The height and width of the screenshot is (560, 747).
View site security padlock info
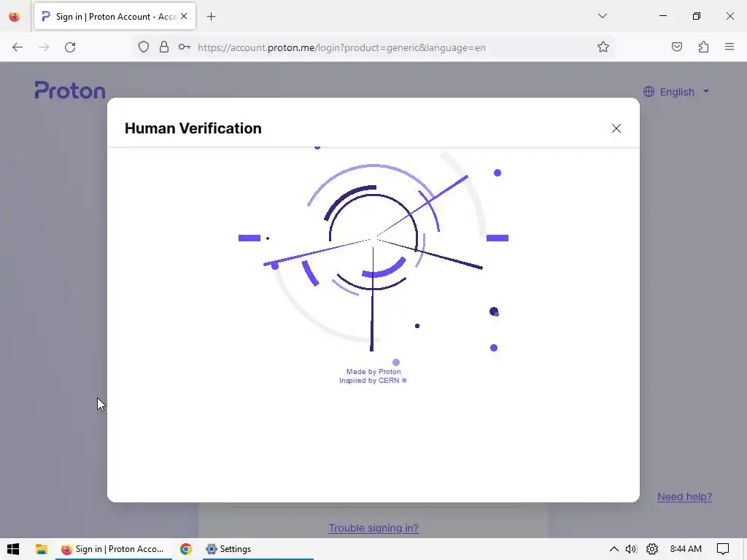pyautogui.click(x=164, y=47)
